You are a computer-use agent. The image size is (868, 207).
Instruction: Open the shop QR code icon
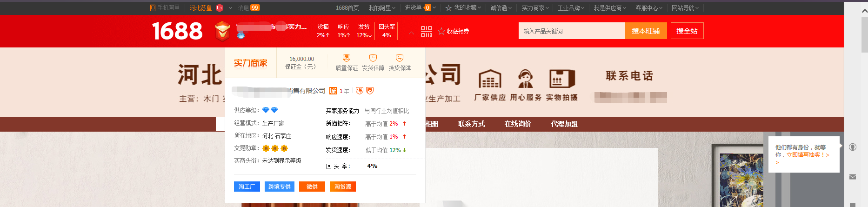(427, 32)
